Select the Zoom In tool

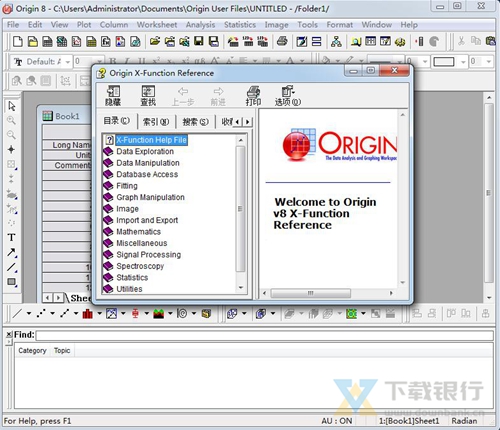[12, 120]
